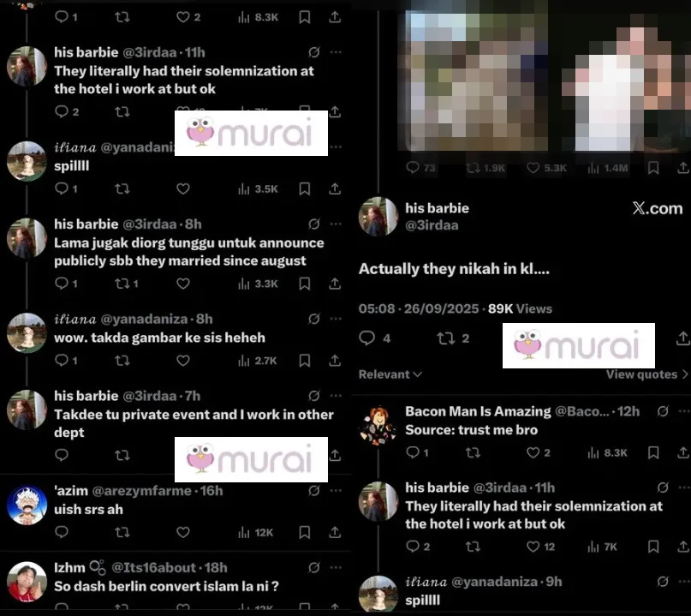Image resolution: width=691 pixels, height=616 pixels.
Task: Visit his barbie's @3irdaa handle in main tweet
Action: coord(432,225)
